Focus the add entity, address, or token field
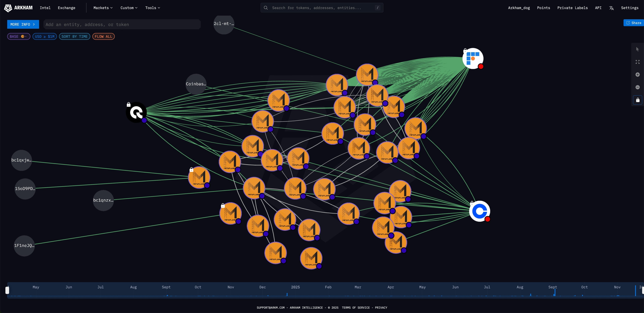The image size is (644, 313). (x=122, y=24)
